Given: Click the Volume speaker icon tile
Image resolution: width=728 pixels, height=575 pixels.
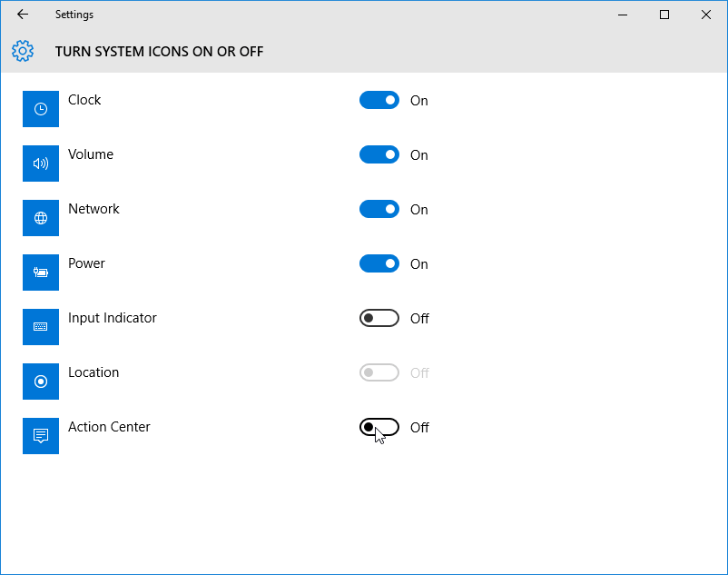Looking at the screenshot, I should (41, 164).
